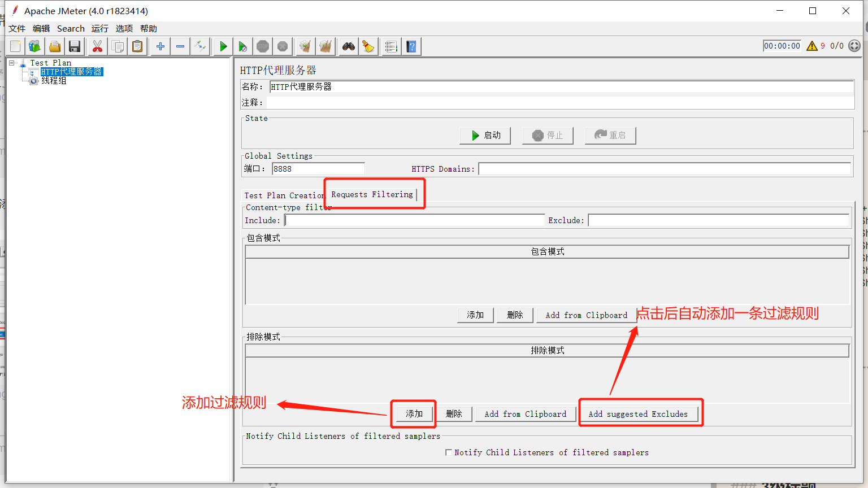Screen dimensions: 868x488
Task: Click the Clear All double-broom icon
Action: click(x=325, y=46)
